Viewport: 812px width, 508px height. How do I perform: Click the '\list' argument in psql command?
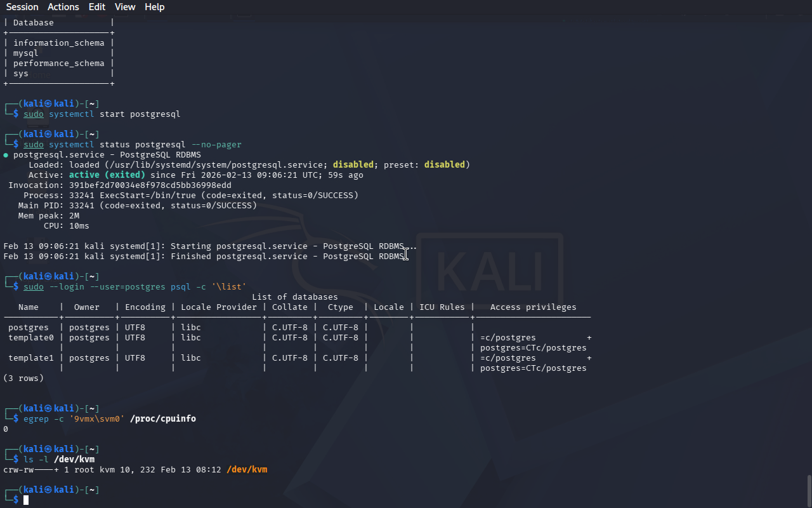click(x=229, y=287)
